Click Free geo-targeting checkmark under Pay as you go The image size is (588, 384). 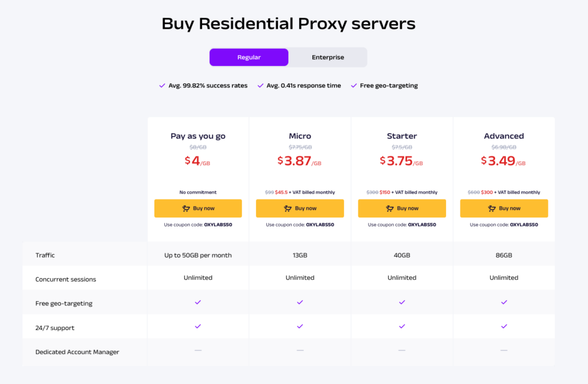[x=198, y=302]
